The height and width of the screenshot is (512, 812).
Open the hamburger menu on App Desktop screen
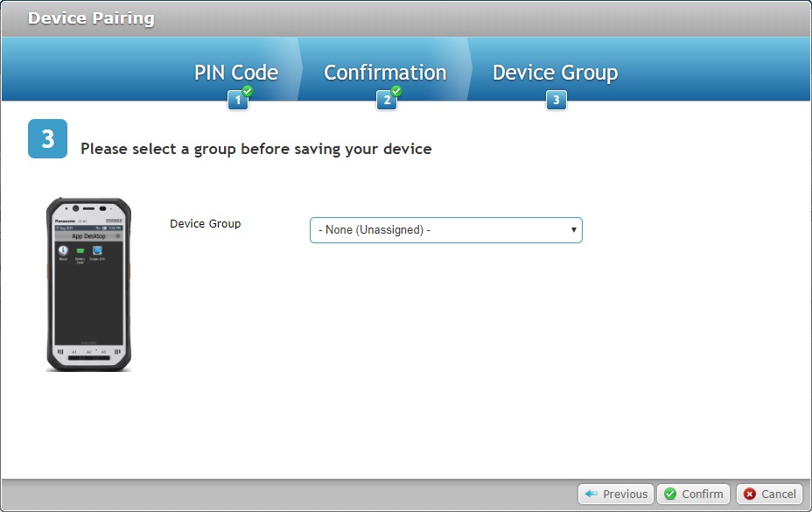coord(118,236)
